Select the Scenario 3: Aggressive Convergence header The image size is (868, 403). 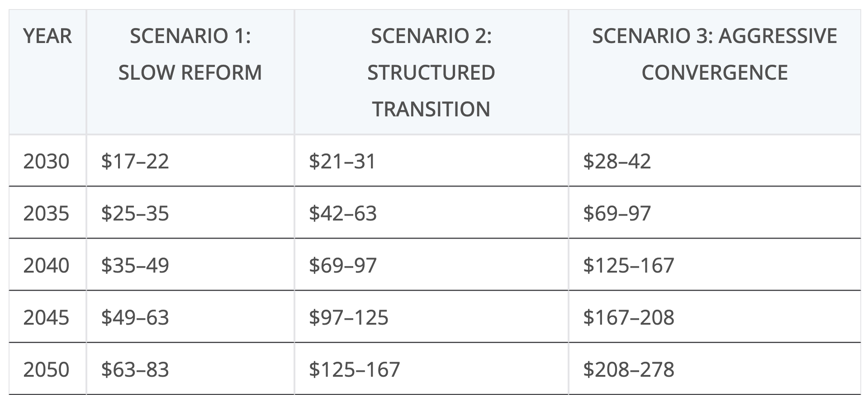coord(714,54)
